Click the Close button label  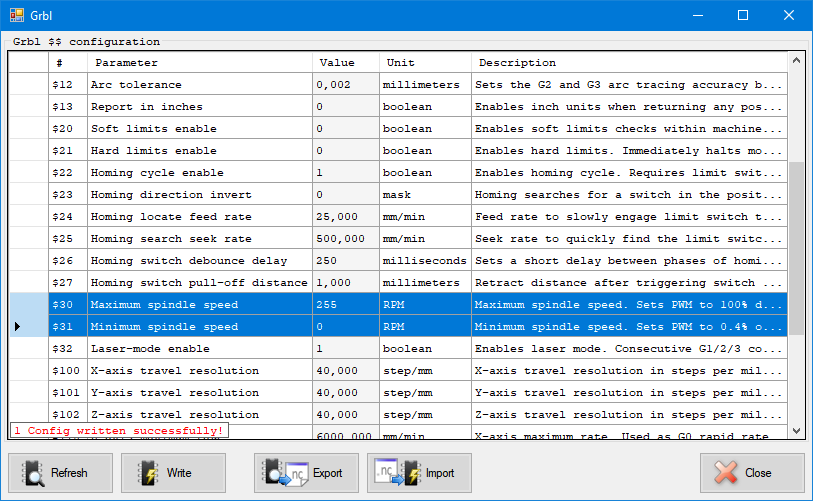(758, 473)
